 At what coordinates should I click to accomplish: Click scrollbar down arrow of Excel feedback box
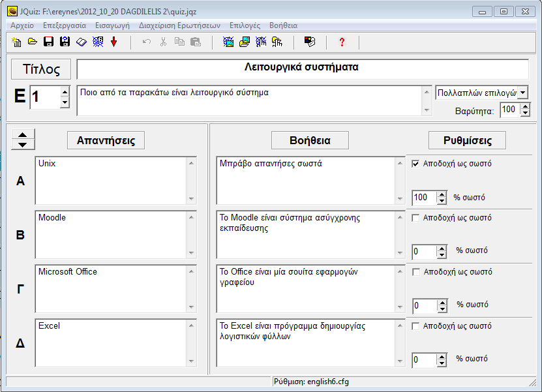point(400,361)
